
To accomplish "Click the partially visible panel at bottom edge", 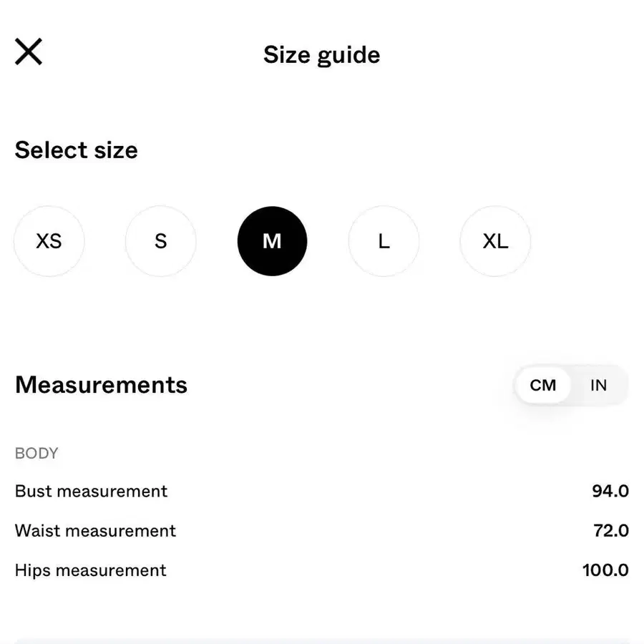I will [322, 641].
